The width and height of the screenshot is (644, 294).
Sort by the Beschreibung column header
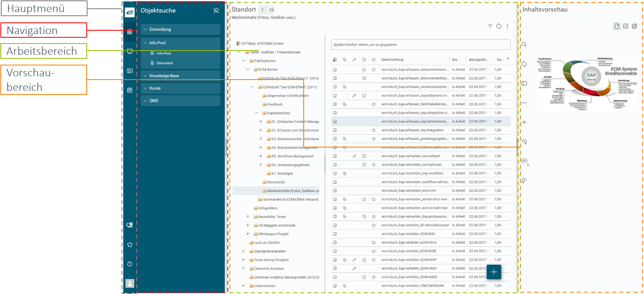point(392,60)
